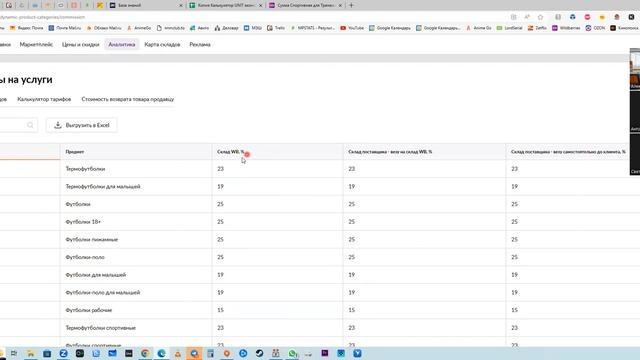The width and height of the screenshot is (640, 360).
Task: Open the Почта Mail.ru bookmark
Action: coord(64,28)
